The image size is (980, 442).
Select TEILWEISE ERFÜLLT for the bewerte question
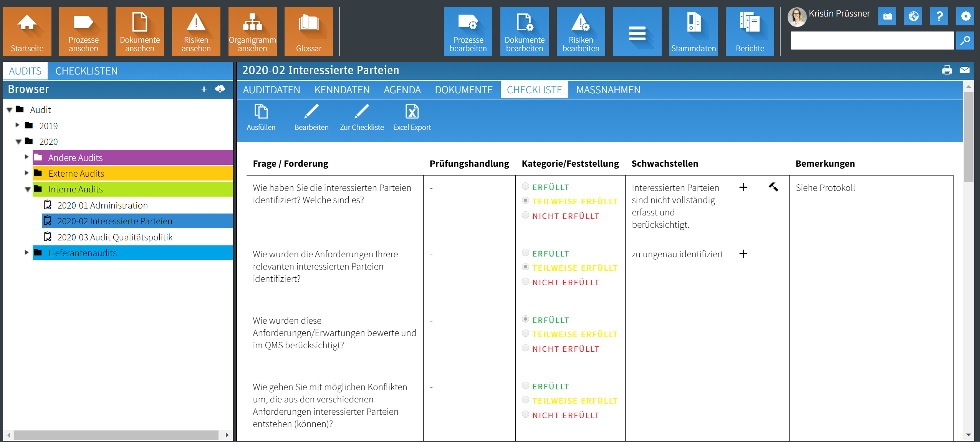(525, 333)
